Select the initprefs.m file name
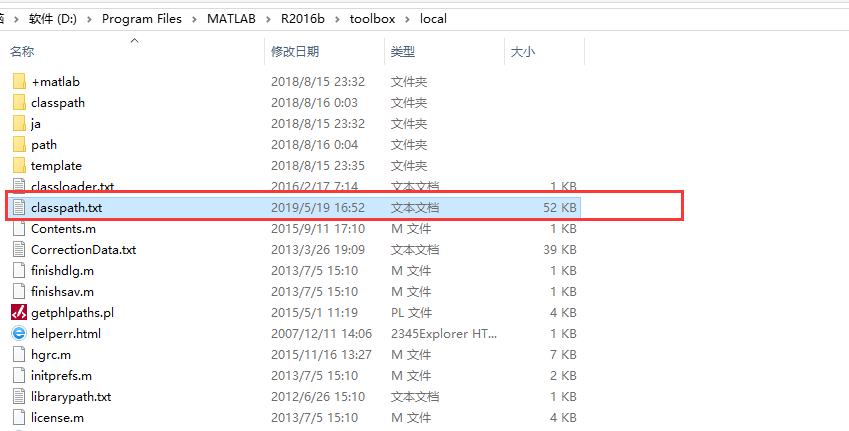Image resolution: width=849 pixels, height=431 pixels. (61, 376)
